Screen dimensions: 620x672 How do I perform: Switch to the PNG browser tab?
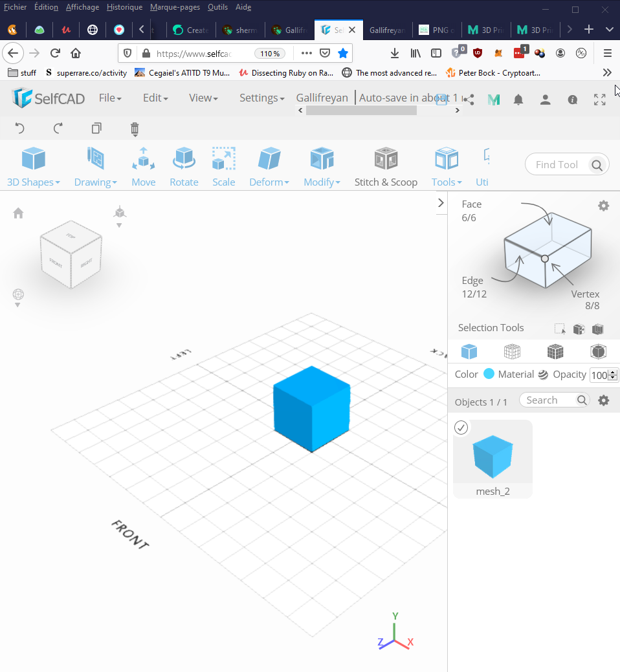[437, 30]
